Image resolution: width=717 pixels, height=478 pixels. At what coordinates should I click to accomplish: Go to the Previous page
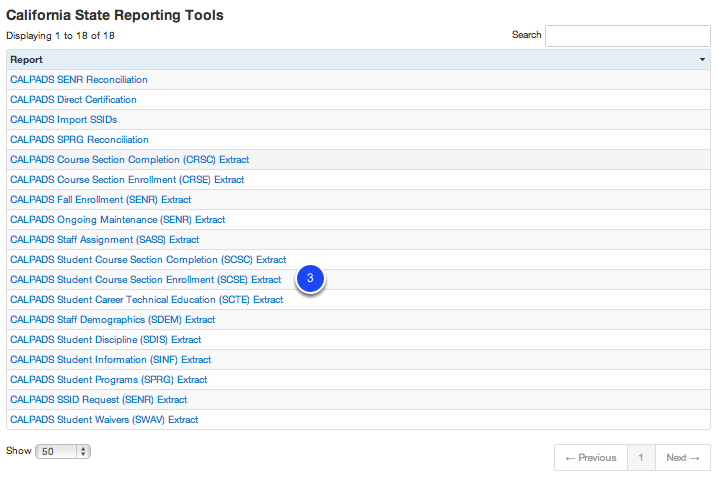coord(591,457)
